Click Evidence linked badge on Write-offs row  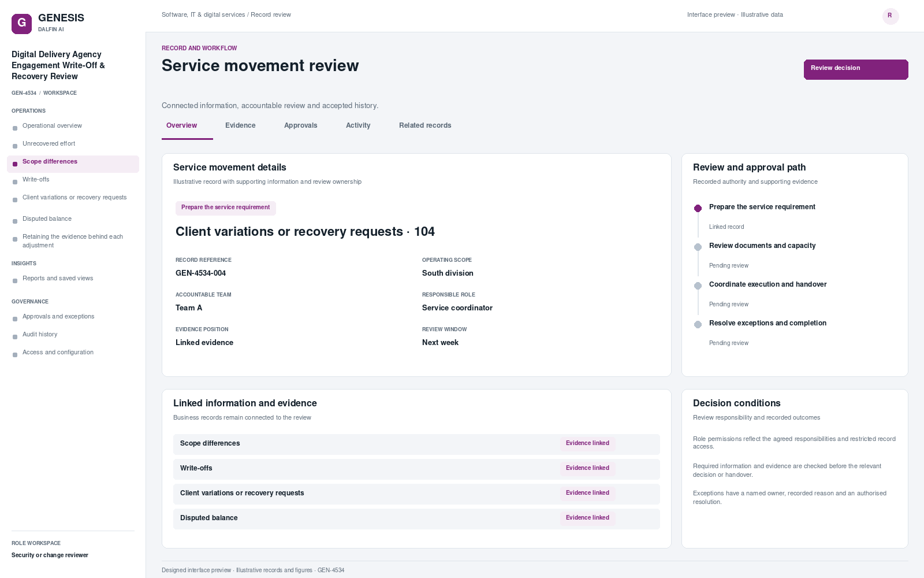(587, 468)
